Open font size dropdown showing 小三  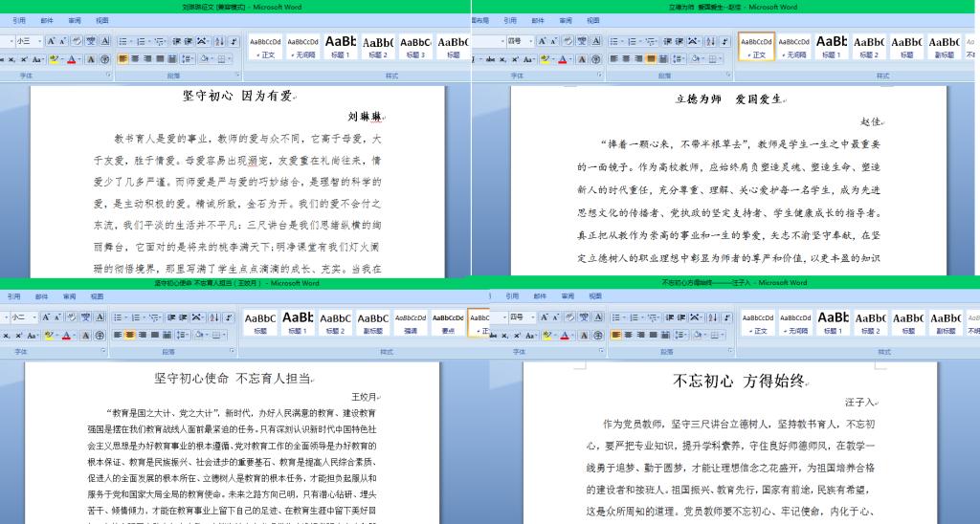tap(38, 41)
